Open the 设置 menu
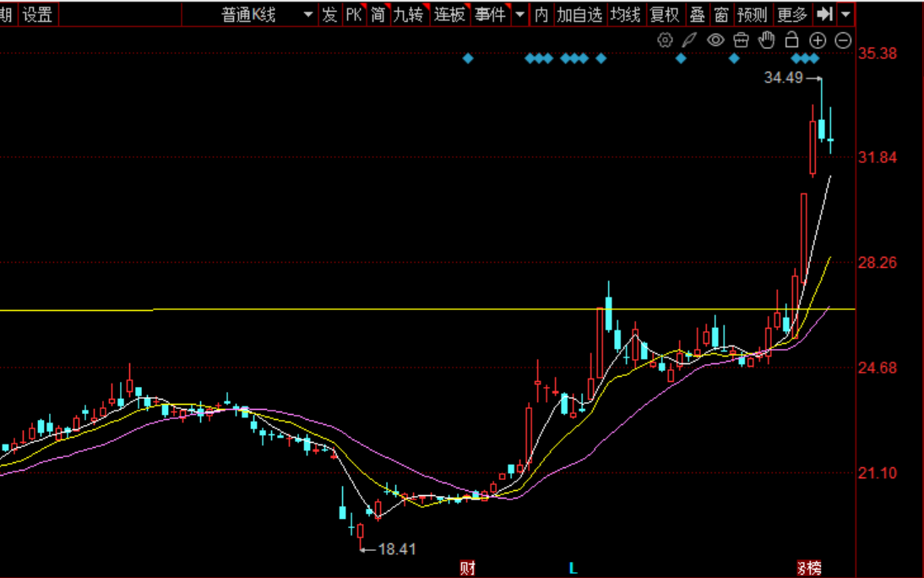The width and height of the screenshot is (924, 578). (x=37, y=14)
